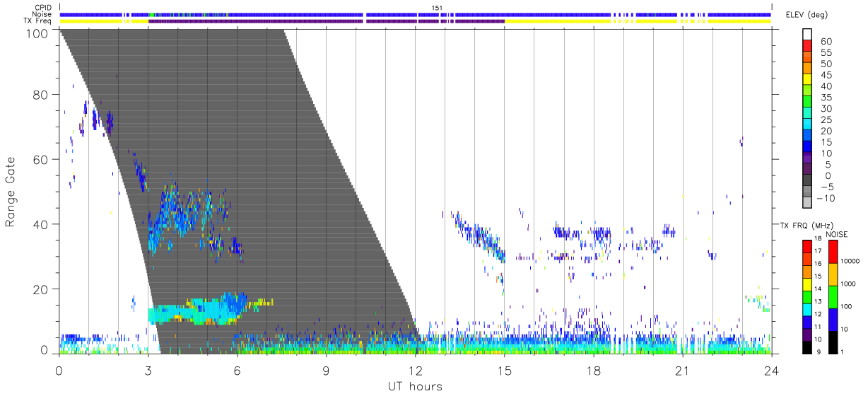
Task: Click the '9' tick label on the UT hours axis
Action: tap(327, 369)
